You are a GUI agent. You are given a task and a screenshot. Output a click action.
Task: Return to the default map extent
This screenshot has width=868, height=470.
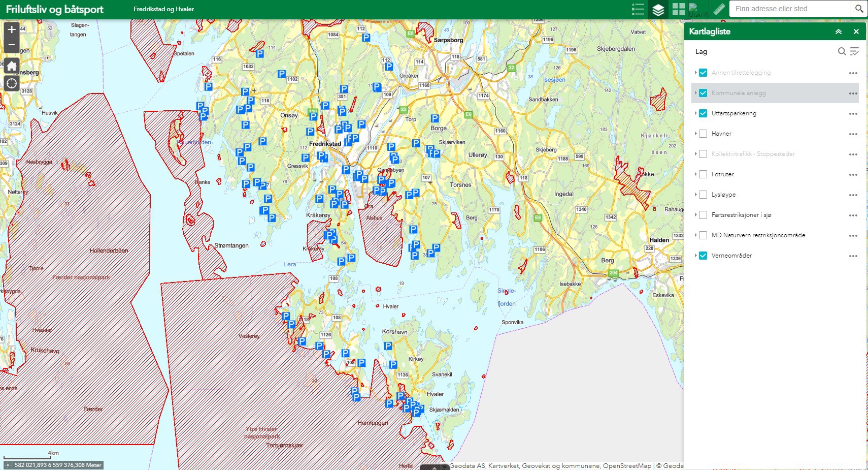(x=12, y=66)
